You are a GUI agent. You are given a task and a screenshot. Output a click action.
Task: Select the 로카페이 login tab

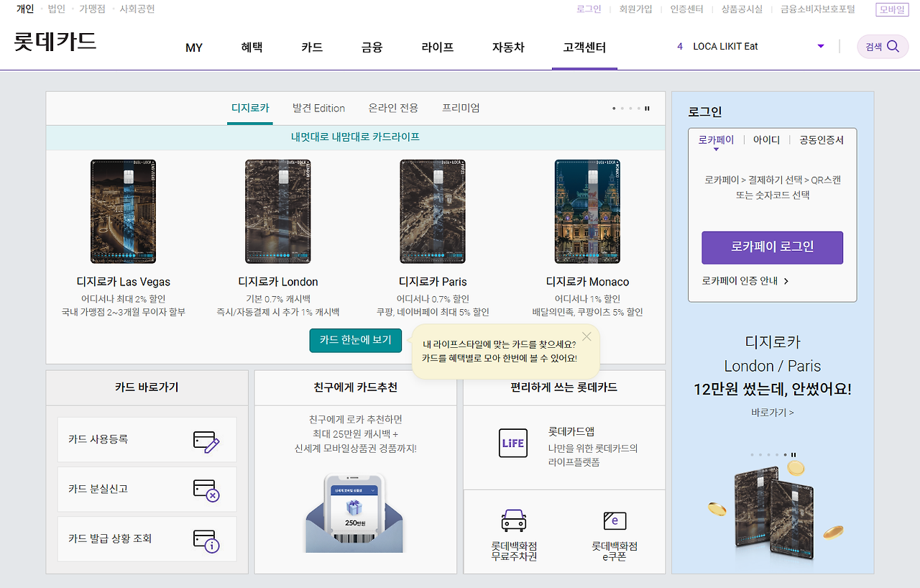click(x=716, y=140)
